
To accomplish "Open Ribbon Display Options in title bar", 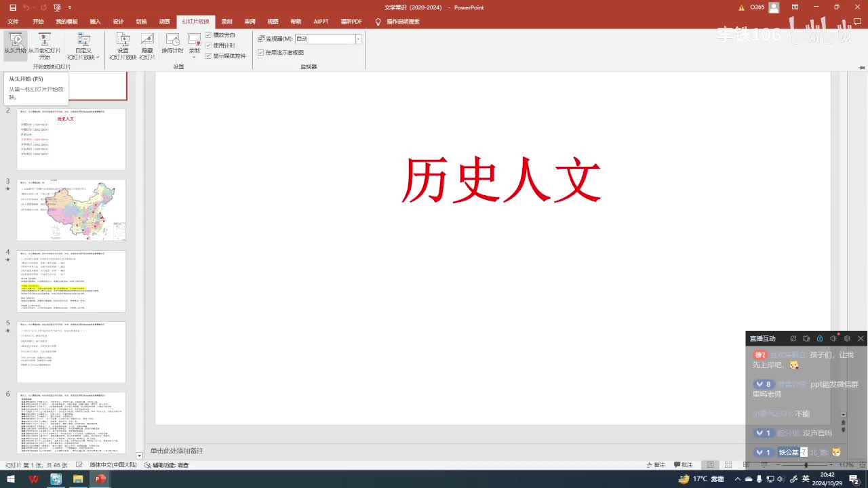I will click(793, 7).
